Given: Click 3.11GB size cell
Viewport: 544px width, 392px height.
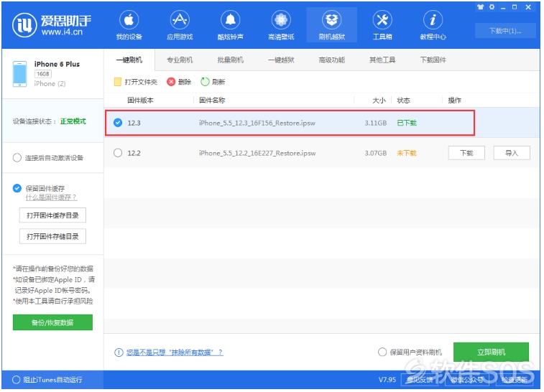Looking at the screenshot, I should 375,123.
